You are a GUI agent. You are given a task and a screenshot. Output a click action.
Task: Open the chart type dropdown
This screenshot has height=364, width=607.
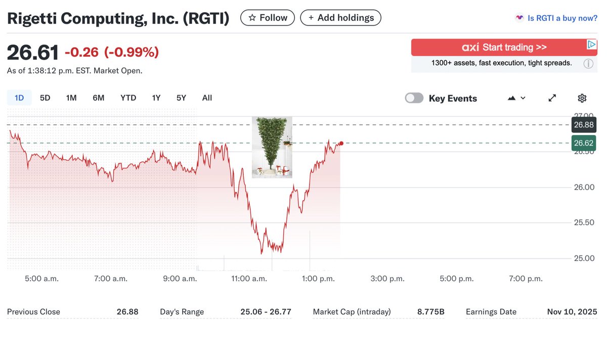[516, 98]
